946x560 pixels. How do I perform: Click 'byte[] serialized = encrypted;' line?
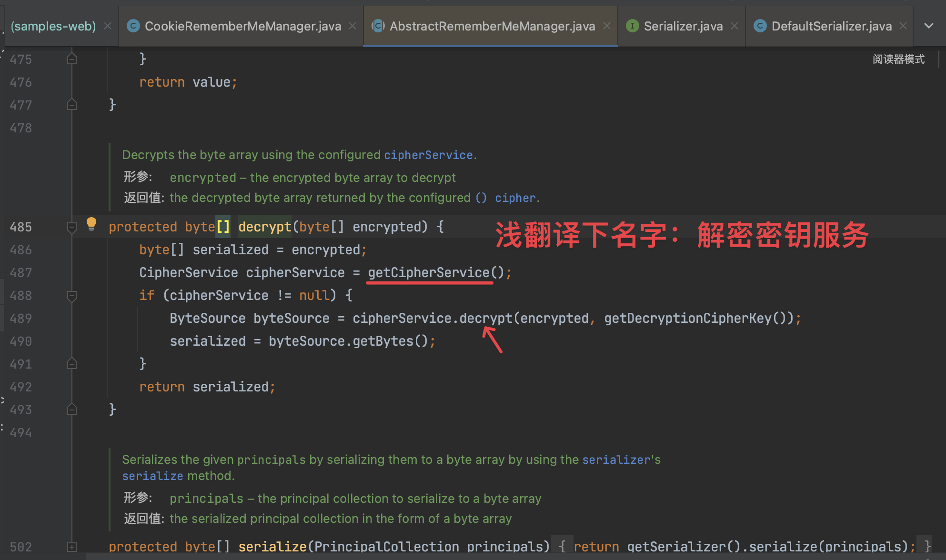click(x=253, y=250)
